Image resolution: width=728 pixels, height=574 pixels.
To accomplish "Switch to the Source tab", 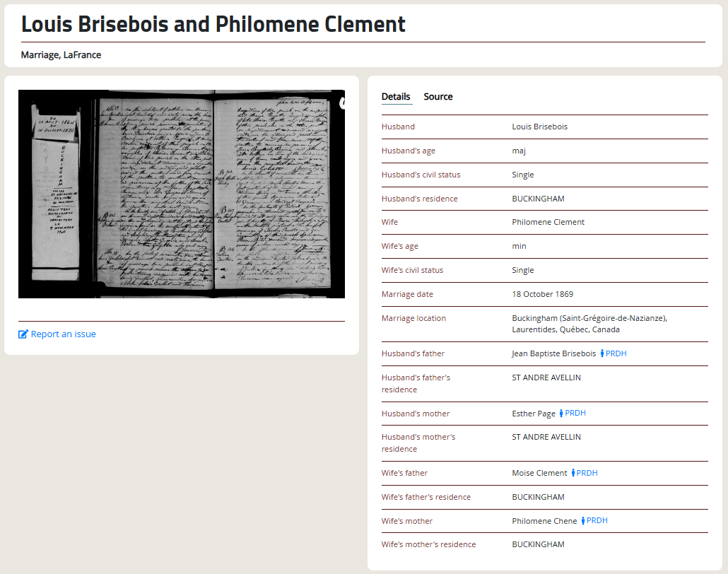I will pos(438,97).
